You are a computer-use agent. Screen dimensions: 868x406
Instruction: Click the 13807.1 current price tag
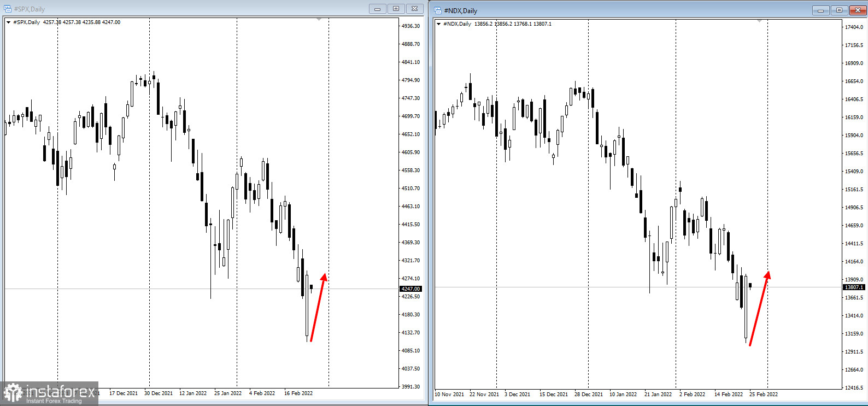(854, 287)
